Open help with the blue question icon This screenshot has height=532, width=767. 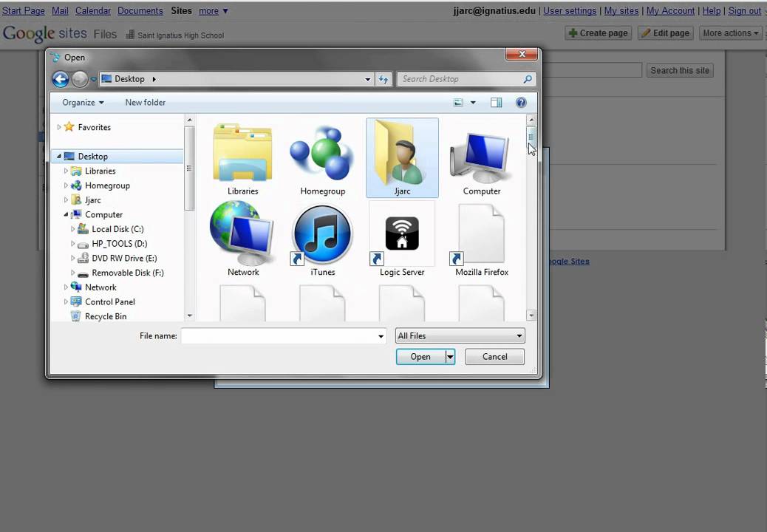pos(521,102)
